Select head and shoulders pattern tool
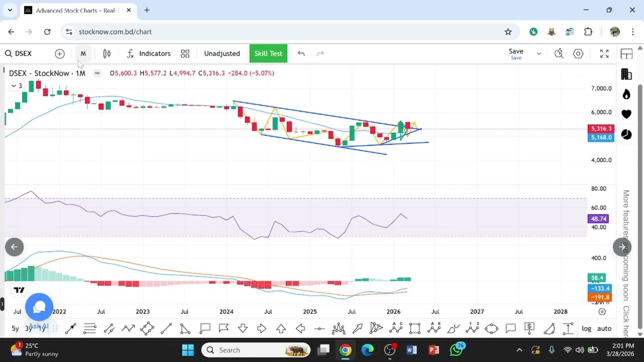Viewport: 644px width, 362px height. click(x=339, y=329)
